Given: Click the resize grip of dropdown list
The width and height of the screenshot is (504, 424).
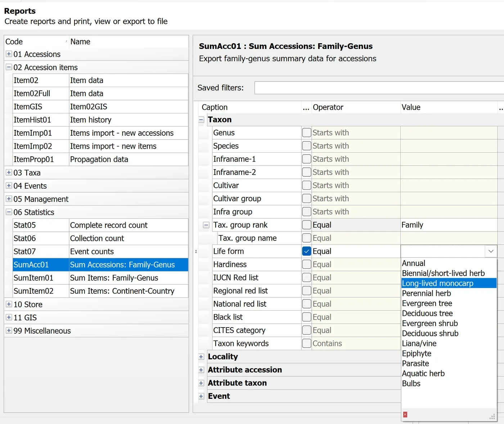Looking at the screenshot, I should pos(492,417).
